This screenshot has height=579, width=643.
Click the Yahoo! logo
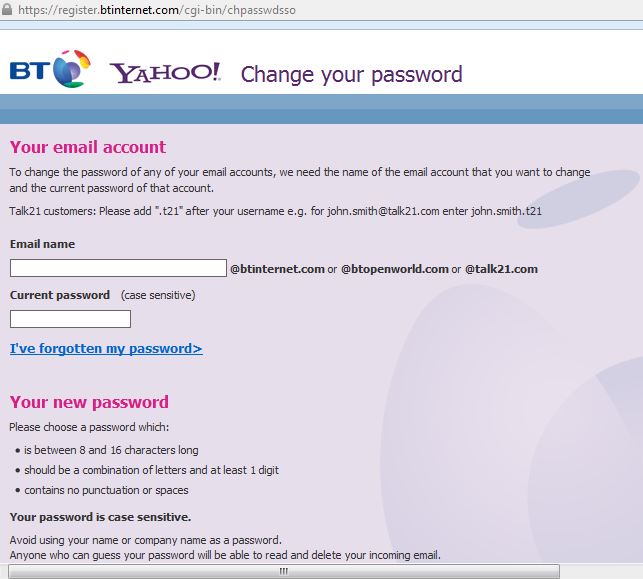click(x=165, y=73)
